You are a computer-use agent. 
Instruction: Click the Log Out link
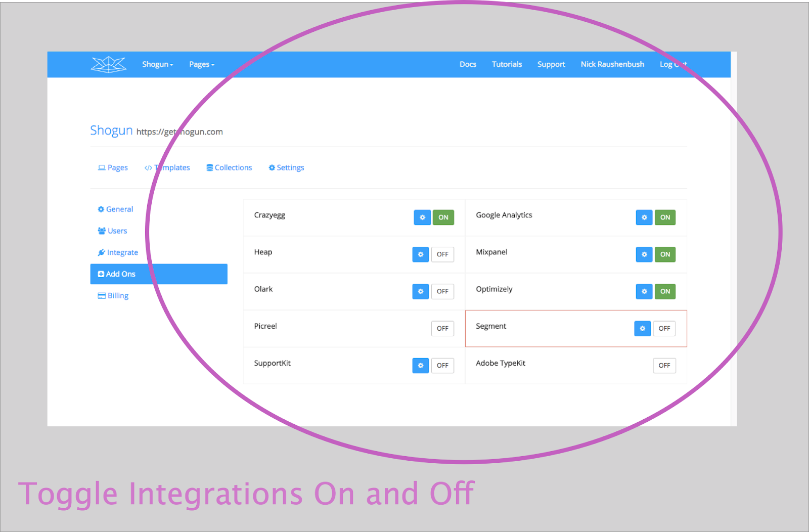pos(673,64)
